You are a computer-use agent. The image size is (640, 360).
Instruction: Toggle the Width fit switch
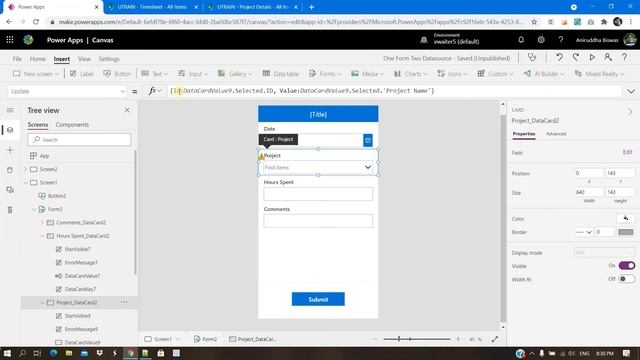pyautogui.click(x=627, y=279)
